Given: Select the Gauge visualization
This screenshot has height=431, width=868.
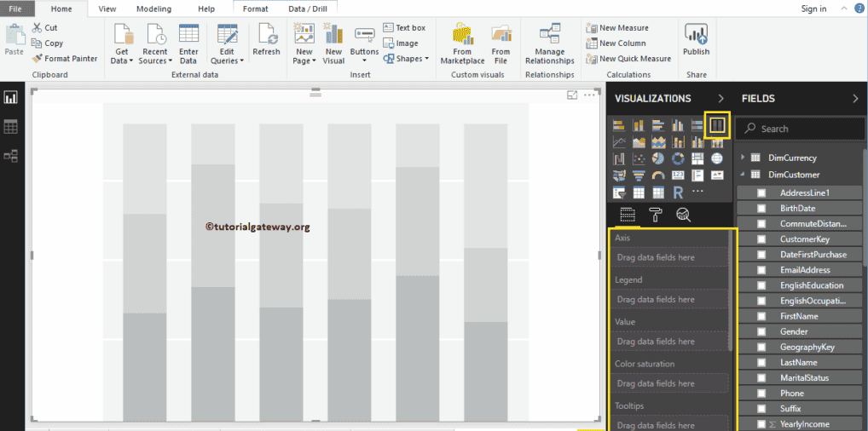Looking at the screenshot, I should [658, 176].
